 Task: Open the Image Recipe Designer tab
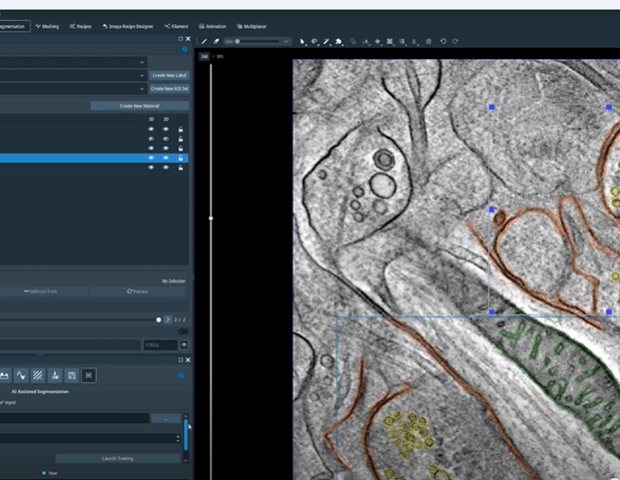click(130, 26)
